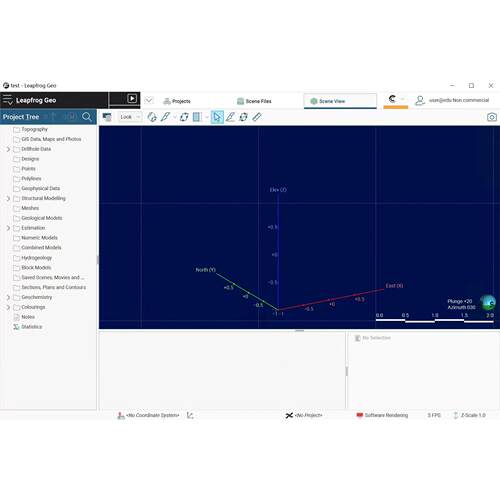Click the Project Tree panel splitter handle
Viewport: 500px width, 500px height.
point(98,260)
